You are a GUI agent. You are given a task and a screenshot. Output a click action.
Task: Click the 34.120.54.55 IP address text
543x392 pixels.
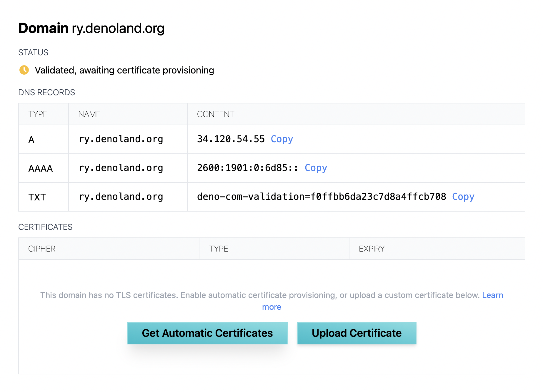(231, 139)
